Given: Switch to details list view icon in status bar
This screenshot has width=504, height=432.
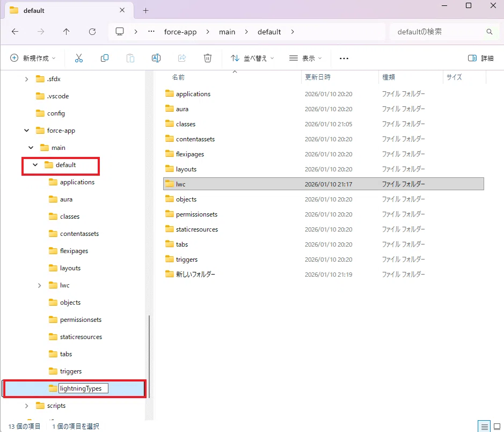Looking at the screenshot, I should pyautogui.click(x=484, y=427).
